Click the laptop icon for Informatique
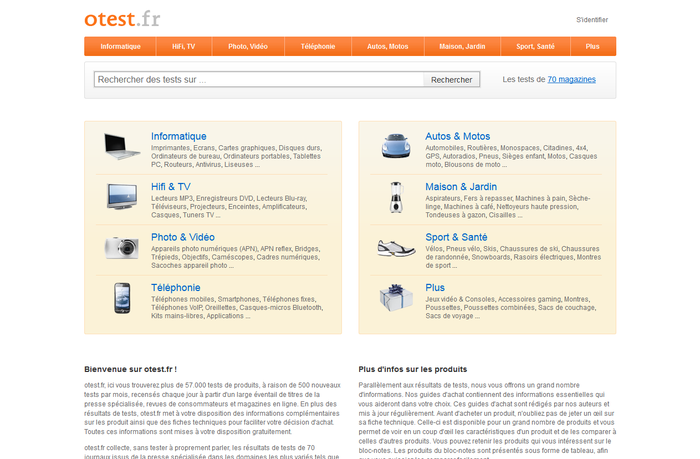 [x=121, y=146]
